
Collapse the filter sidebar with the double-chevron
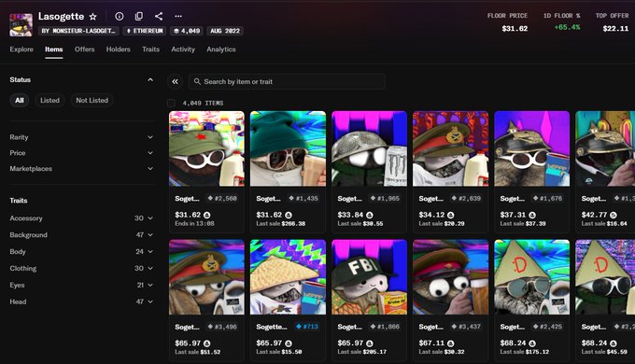(x=175, y=81)
